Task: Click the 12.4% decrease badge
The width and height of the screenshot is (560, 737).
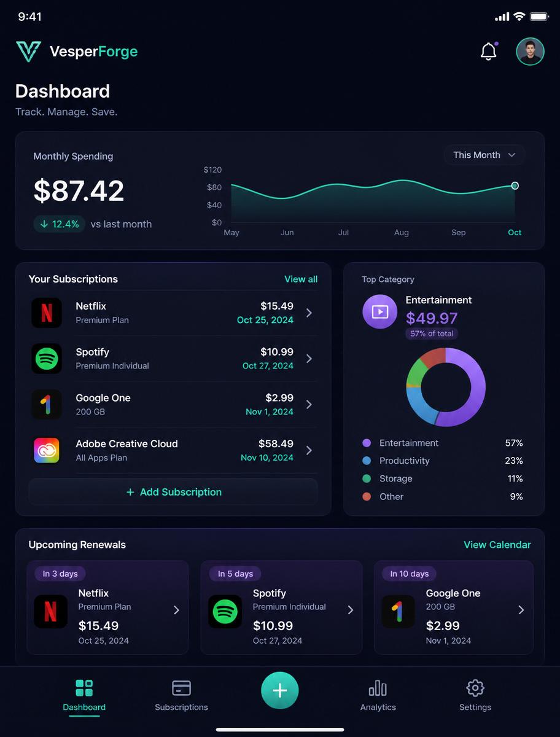Action: [x=59, y=224]
